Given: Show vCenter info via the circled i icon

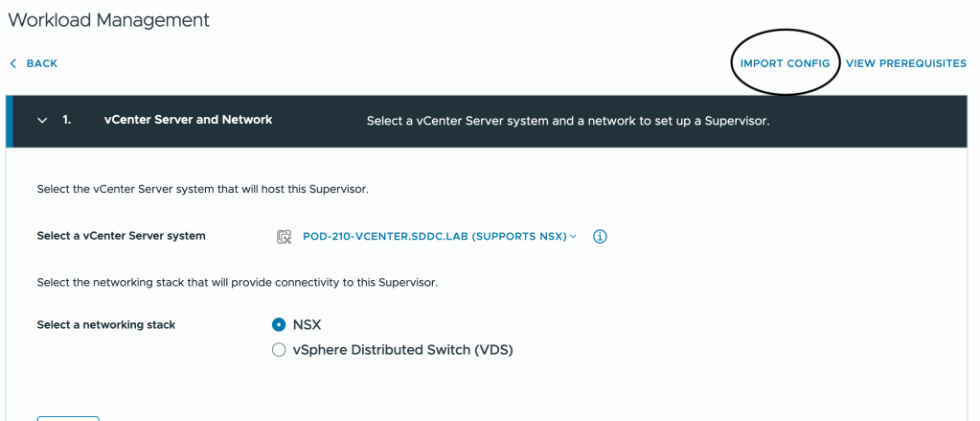Looking at the screenshot, I should (601, 236).
